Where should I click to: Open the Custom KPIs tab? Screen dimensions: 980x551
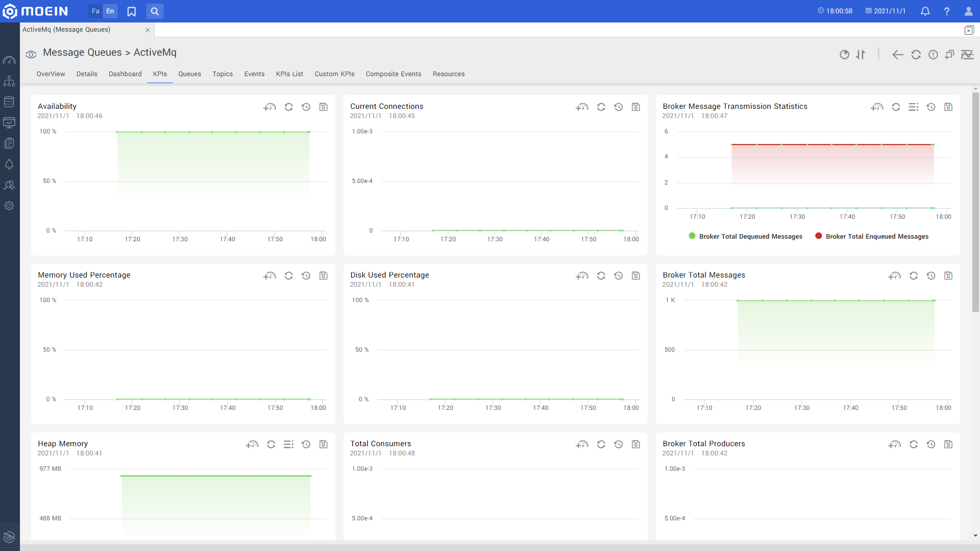tap(334, 74)
